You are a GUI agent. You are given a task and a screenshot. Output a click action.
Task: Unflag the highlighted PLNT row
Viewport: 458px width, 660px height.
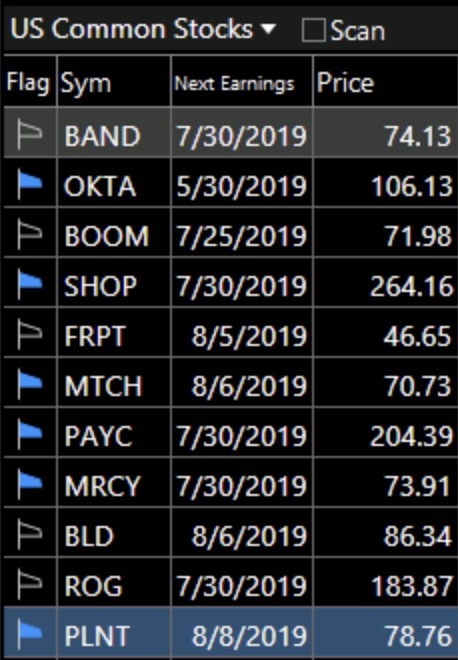29,633
